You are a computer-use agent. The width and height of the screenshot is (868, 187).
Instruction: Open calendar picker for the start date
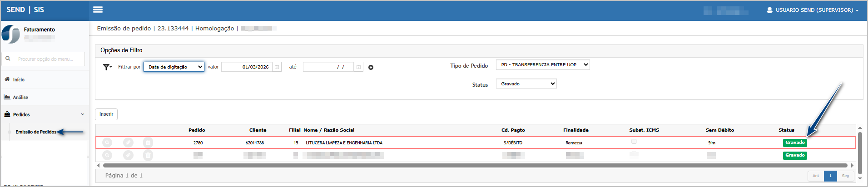click(277, 67)
